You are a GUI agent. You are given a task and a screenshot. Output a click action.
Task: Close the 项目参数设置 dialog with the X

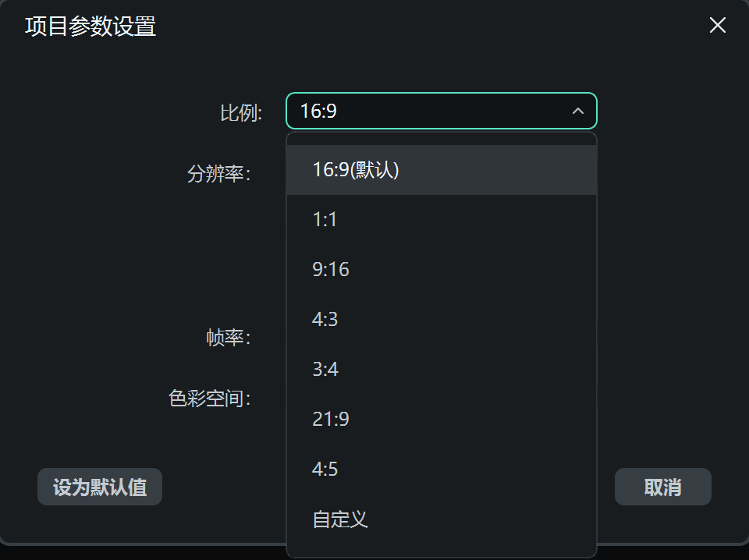(x=717, y=25)
